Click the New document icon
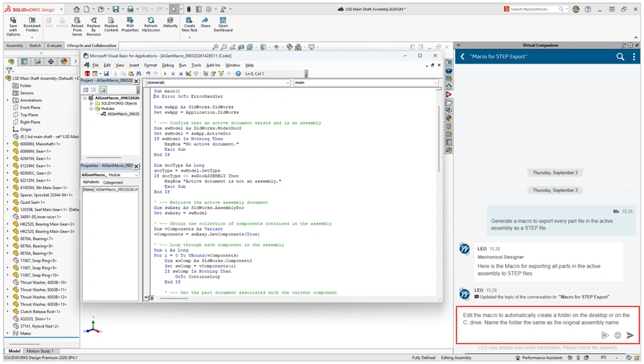Screen dimensions: 644x364 pos(87,9)
